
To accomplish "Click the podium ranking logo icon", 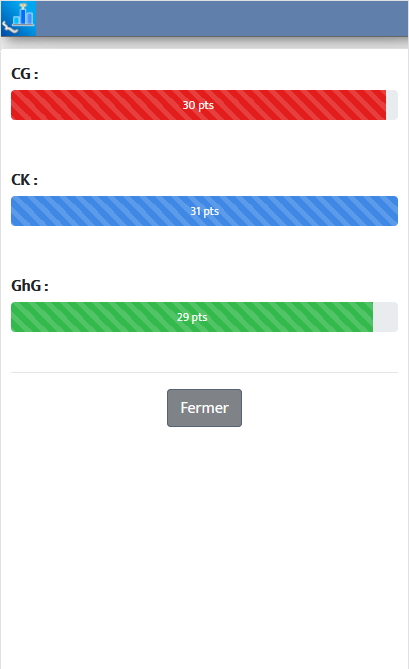I will click(18, 18).
